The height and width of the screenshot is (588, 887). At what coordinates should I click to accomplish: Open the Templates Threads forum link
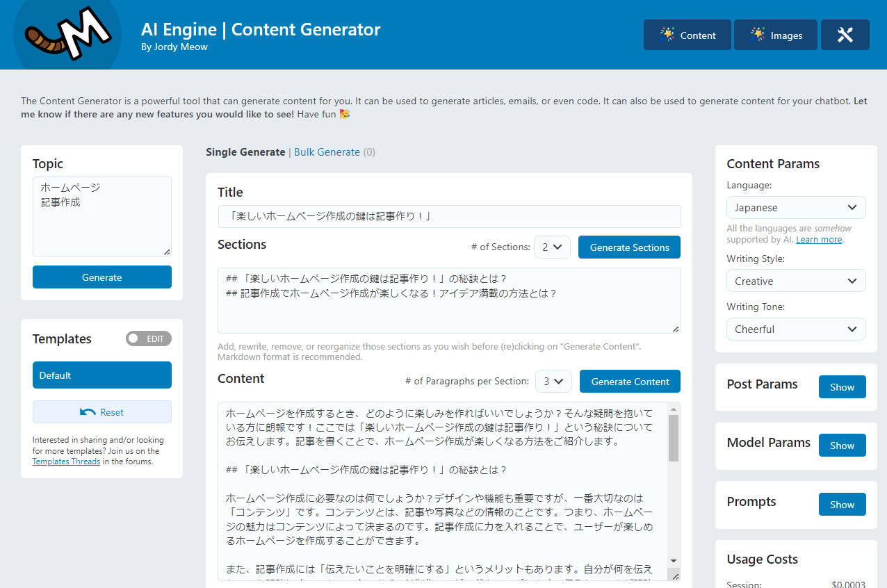pyautogui.click(x=66, y=461)
